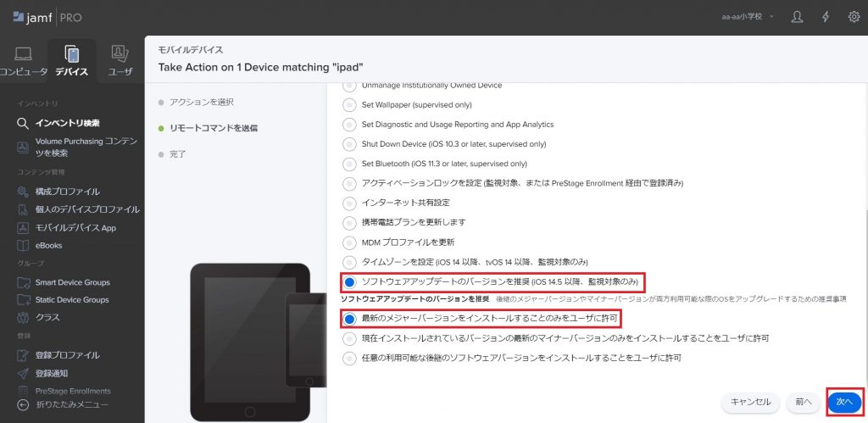
Task: Open インベントリ検索 in the sidebar
Action: (x=68, y=123)
